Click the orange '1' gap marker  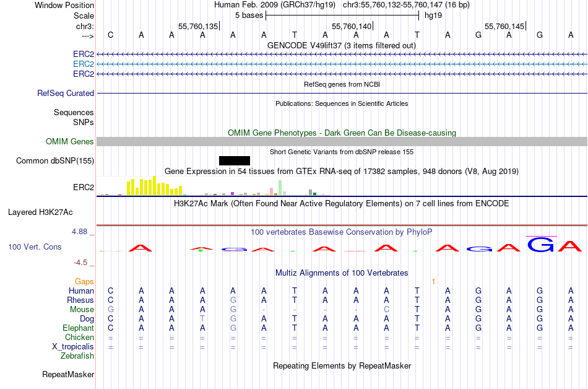coord(433,281)
